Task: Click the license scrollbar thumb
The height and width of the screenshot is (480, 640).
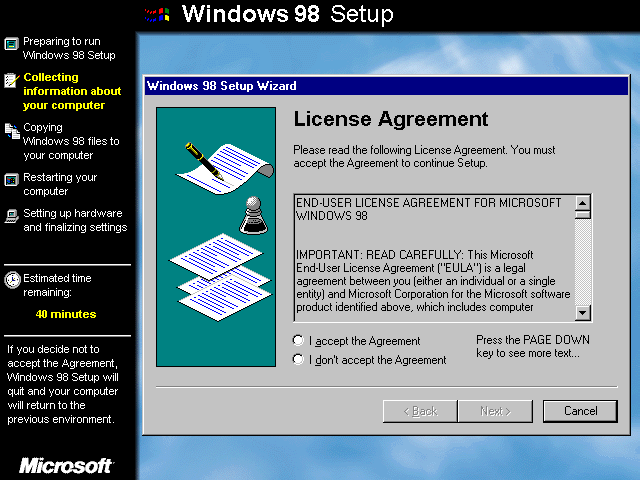Action: tap(583, 212)
